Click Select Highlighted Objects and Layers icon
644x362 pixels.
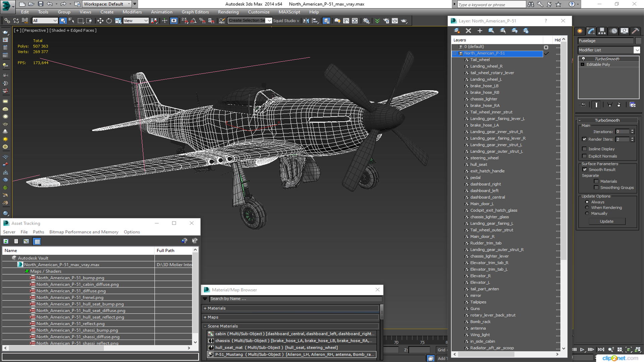pyautogui.click(x=491, y=31)
